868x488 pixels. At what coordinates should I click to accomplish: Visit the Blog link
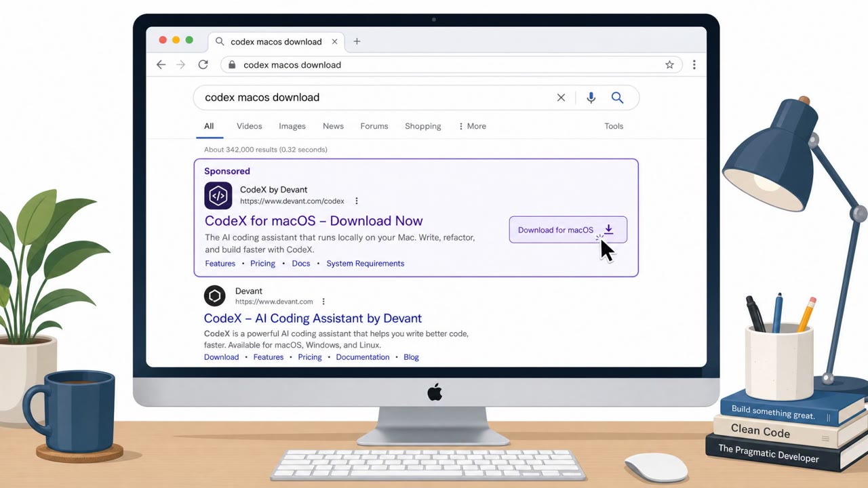pyautogui.click(x=412, y=357)
